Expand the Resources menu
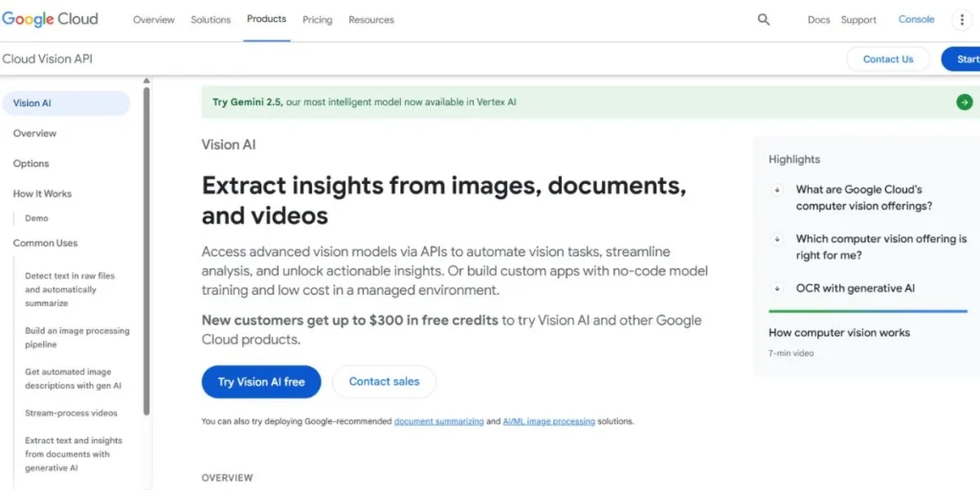980x490 pixels. pos(370,19)
